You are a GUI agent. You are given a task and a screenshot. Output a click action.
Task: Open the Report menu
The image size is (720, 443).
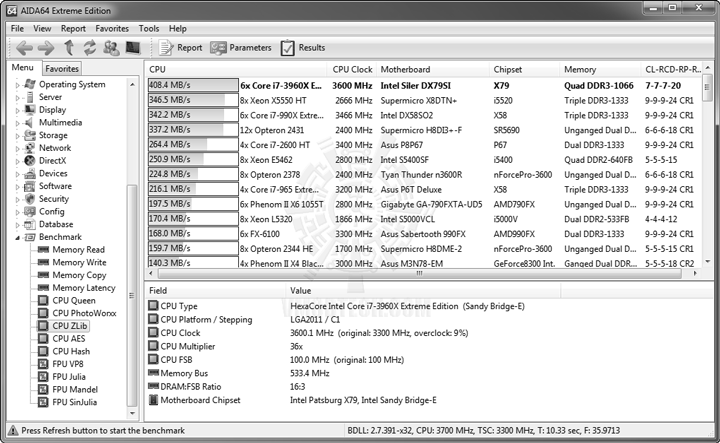pyautogui.click(x=73, y=28)
